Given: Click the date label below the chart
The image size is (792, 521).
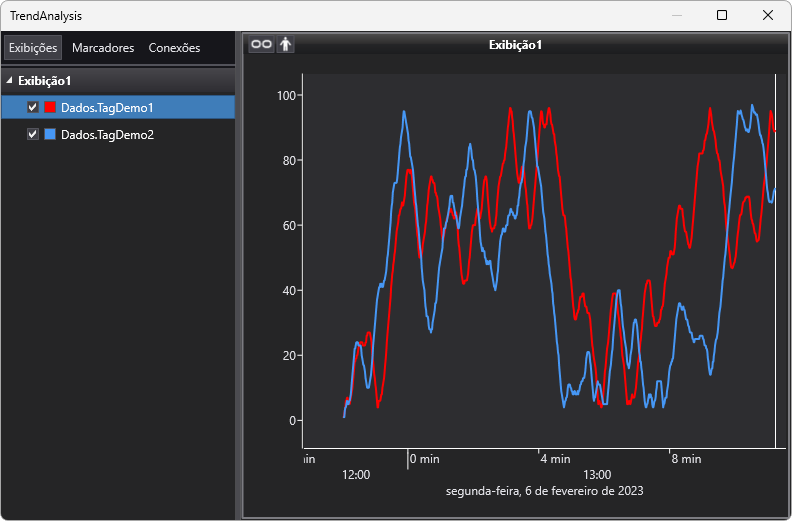Looking at the screenshot, I should click(x=544, y=491).
